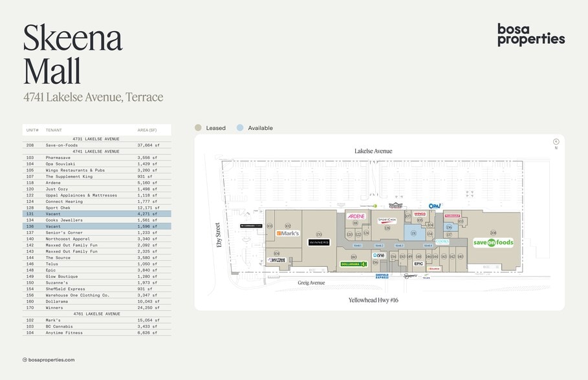Select the Sheffield Express logo

(383, 276)
